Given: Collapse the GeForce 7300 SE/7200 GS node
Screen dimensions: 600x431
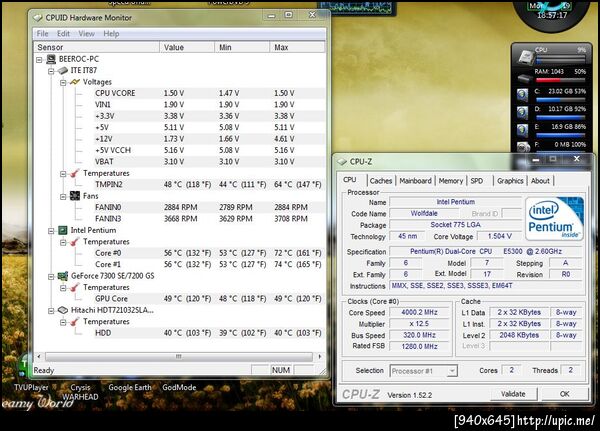Looking at the screenshot, I should (x=51, y=276).
